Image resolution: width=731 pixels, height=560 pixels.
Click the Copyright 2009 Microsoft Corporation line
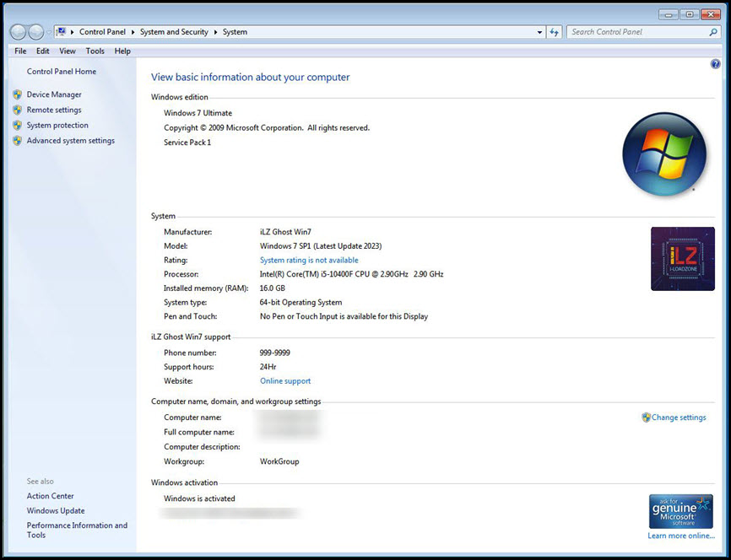267,127
